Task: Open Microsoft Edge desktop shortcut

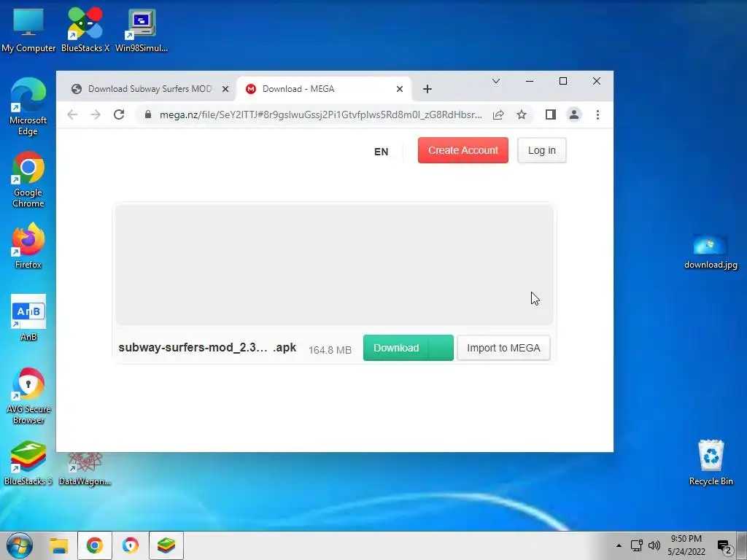Action: point(28,106)
